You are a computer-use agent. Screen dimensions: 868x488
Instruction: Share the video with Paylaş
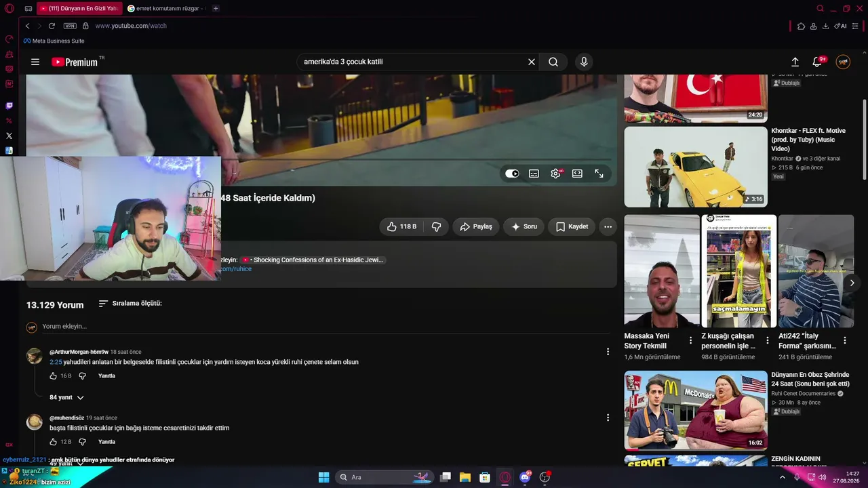[476, 226]
